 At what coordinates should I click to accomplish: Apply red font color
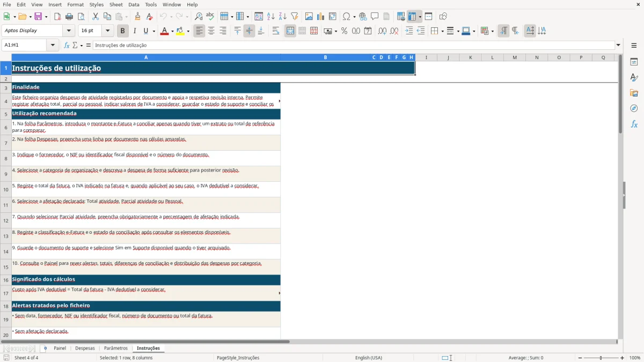(164, 31)
